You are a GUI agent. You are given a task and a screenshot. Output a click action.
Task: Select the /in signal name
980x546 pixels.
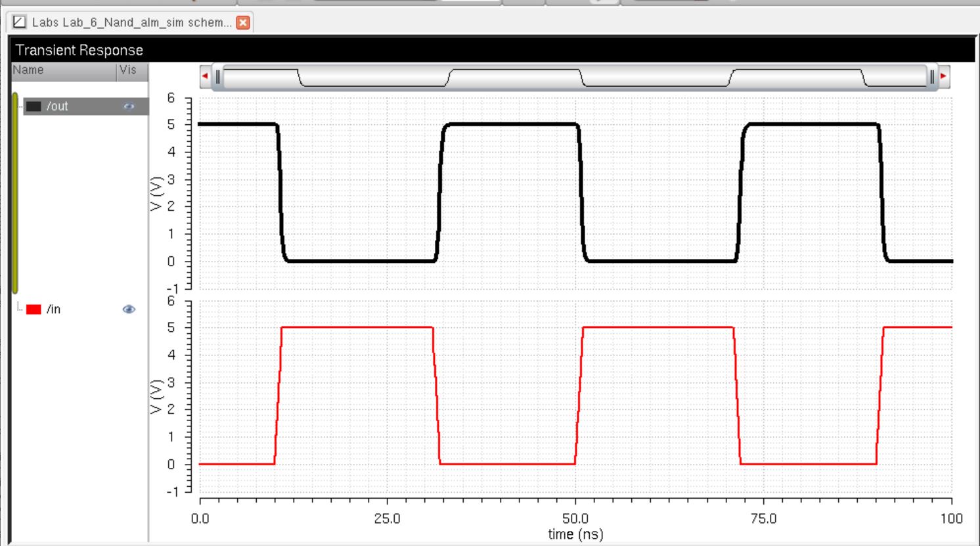pos(54,309)
